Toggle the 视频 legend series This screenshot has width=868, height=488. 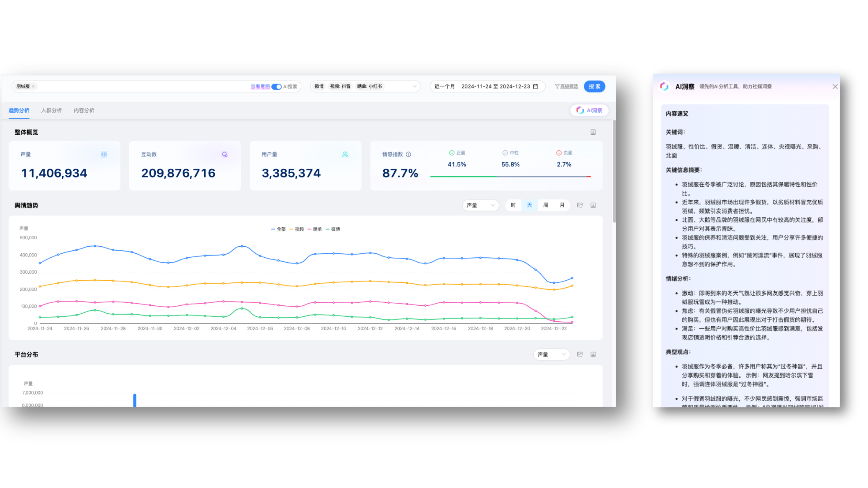click(x=297, y=229)
